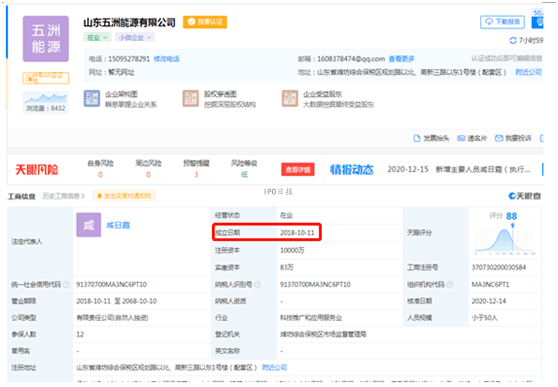This screenshot has width=558, height=387.
Task: Open the 在业 status dropdown tag
Action: 98,37
